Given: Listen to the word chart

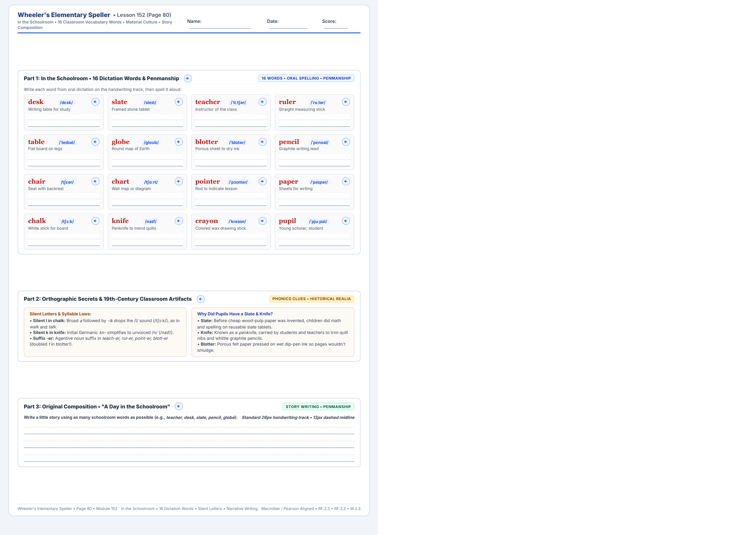Looking at the screenshot, I should pos(179,181).
